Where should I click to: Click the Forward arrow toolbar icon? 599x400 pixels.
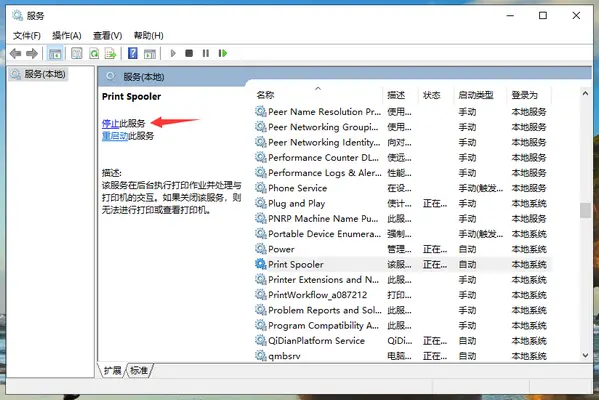pos(32,53)
